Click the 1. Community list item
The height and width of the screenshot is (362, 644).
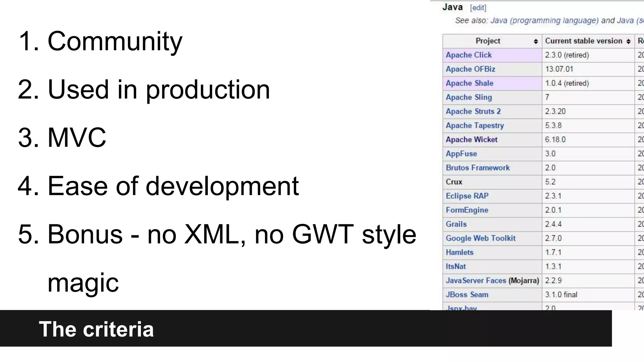(100, 41)
